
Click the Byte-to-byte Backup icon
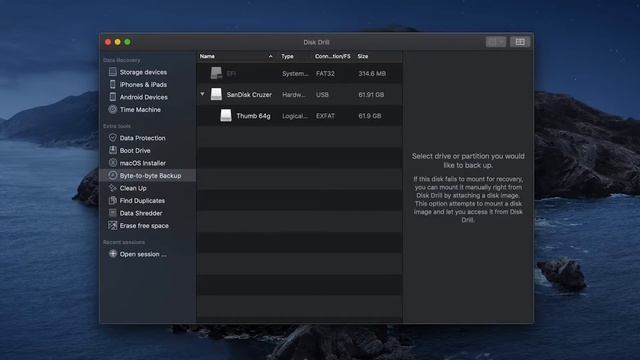coord(113,176)
